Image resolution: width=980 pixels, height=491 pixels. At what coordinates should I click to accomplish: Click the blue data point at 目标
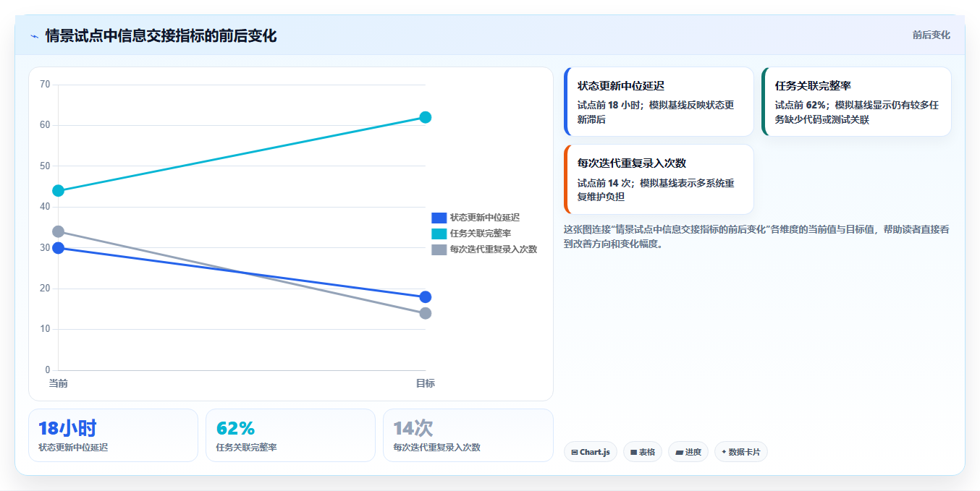tap(426, 297)
